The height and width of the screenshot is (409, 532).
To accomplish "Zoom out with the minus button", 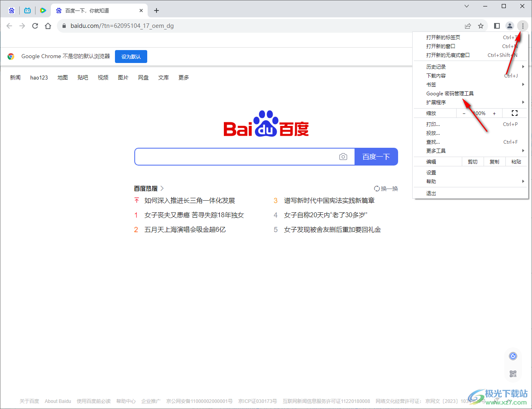I will pyautogui.click(x=464, y=113).
